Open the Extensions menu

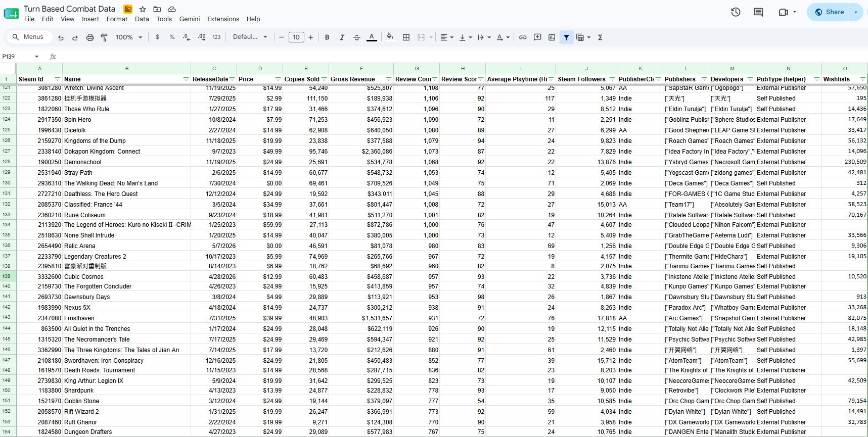pos(223,19)
